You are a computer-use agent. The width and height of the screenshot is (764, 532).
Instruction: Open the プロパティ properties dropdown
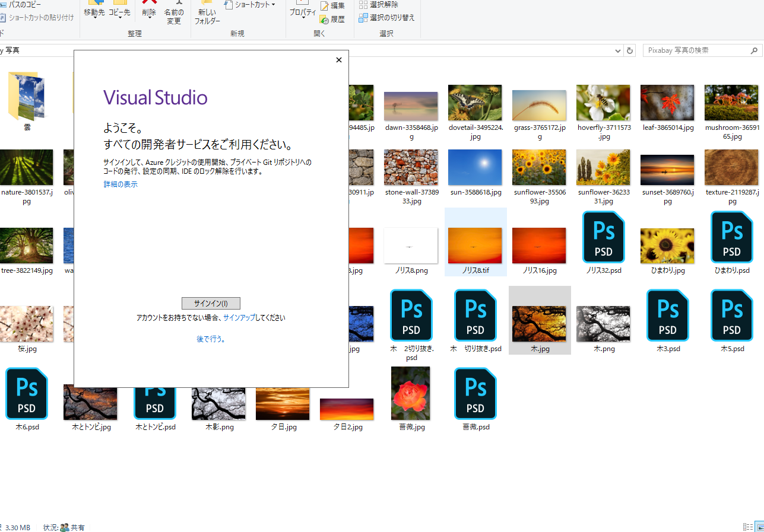pos(303,17)
